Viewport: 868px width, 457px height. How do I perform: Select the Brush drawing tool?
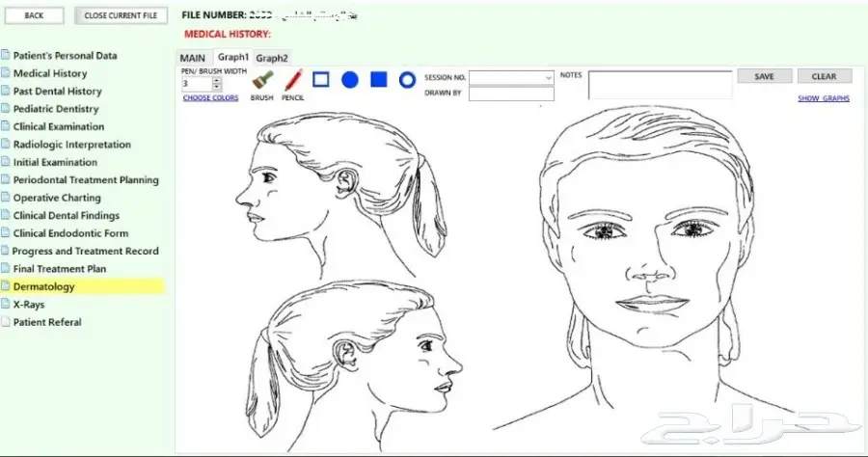tap(259, 81)
